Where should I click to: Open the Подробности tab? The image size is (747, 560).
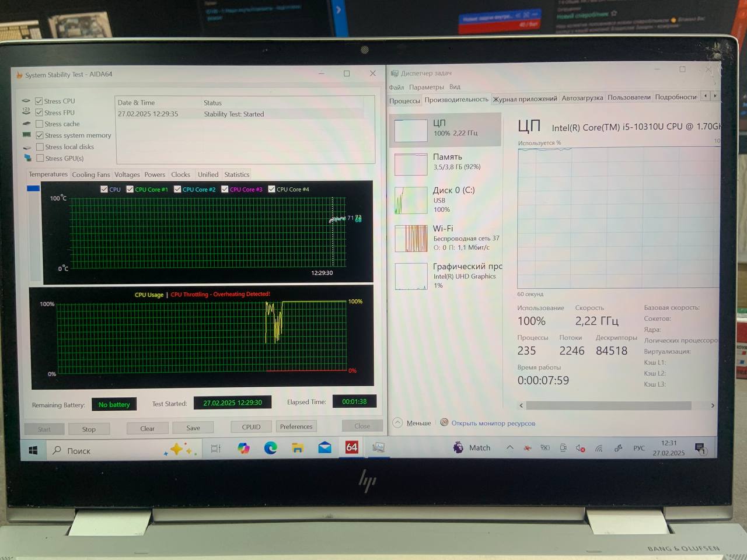(676, 97)
